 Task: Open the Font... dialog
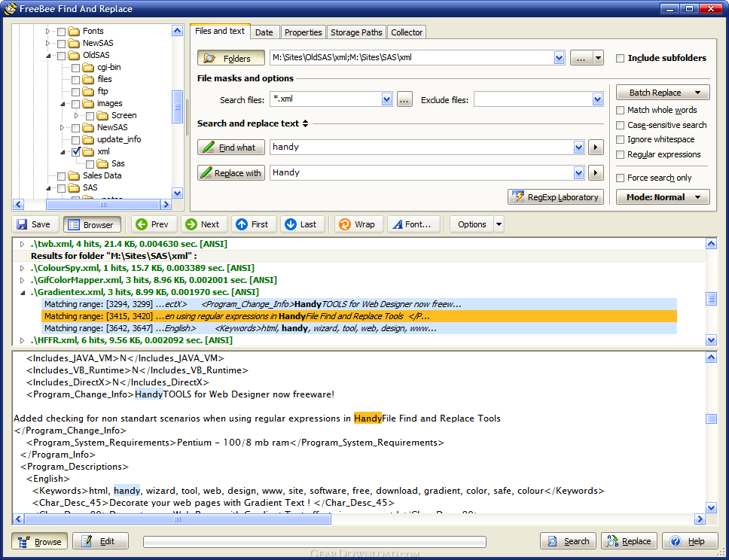click(413, 224)
